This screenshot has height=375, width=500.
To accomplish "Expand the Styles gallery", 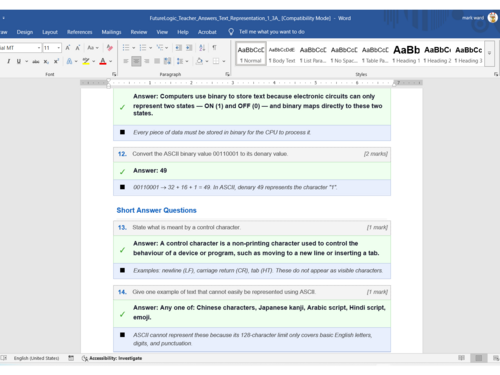I will [x=489, y=53].
